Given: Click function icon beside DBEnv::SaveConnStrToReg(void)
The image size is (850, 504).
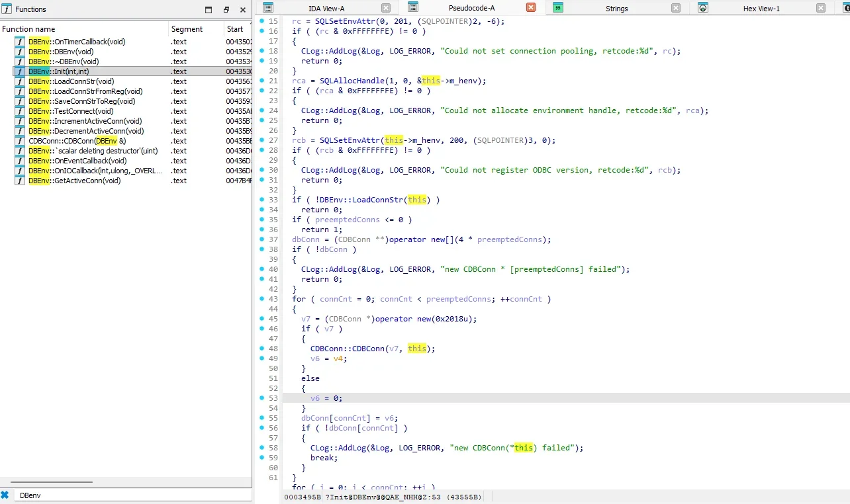Looking at the screenshot, I should point(21,101).
